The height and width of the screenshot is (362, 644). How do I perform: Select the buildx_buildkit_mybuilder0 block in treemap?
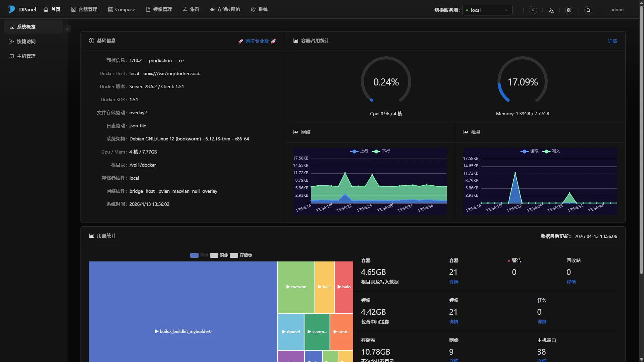tap(183, 331)
